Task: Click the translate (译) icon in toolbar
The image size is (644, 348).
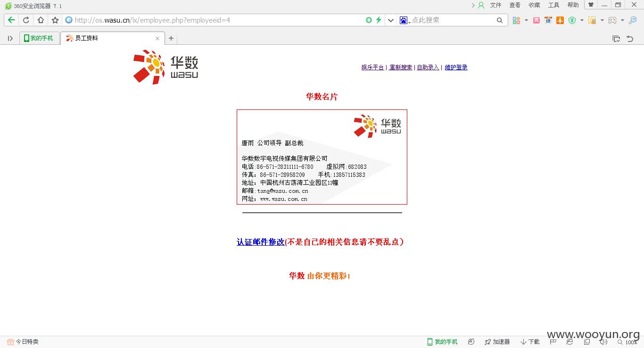Action: 548,20
